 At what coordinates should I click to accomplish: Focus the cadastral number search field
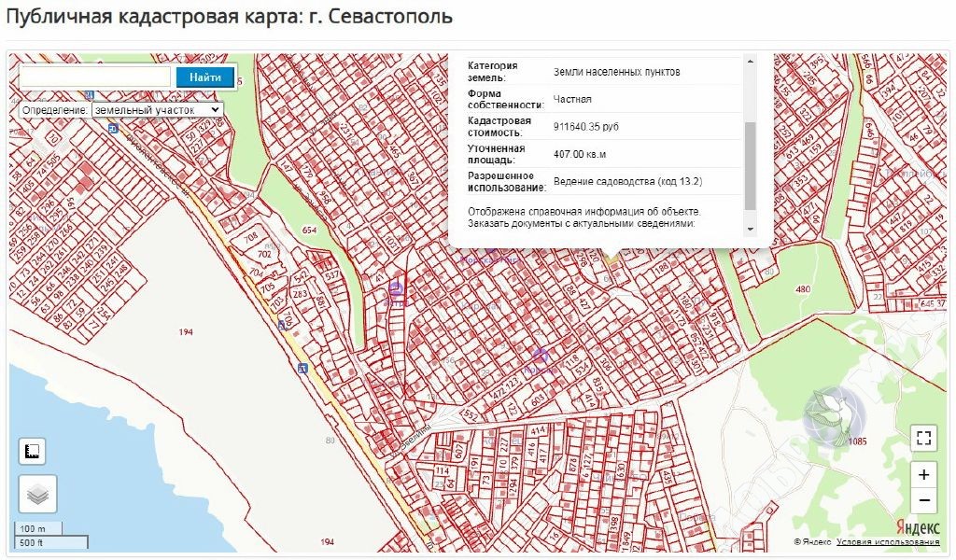pos(95,77)
